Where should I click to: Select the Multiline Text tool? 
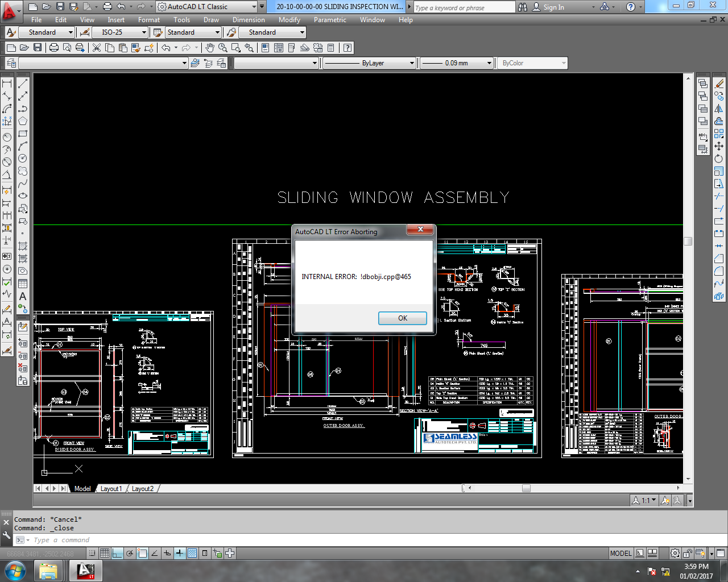pyautogui.click(x=23, y=296)
